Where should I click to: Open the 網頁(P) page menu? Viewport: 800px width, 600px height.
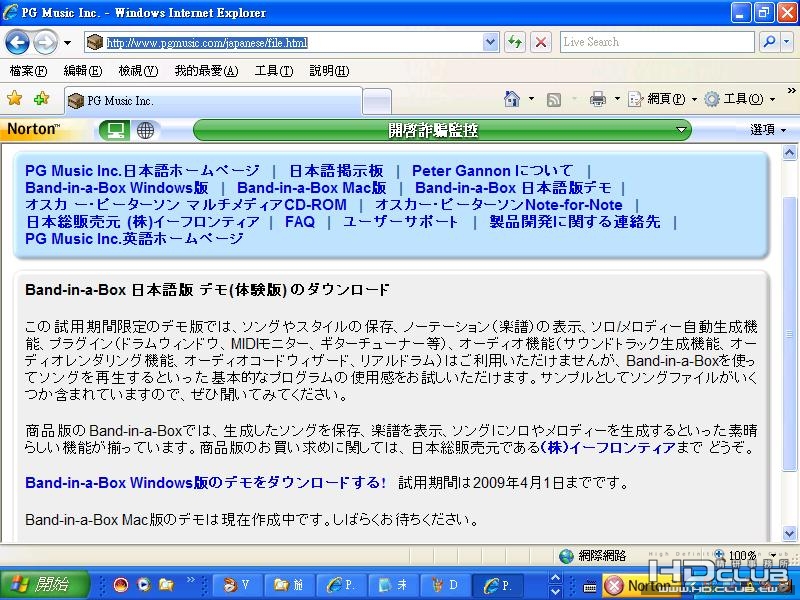tap(662, 98)
